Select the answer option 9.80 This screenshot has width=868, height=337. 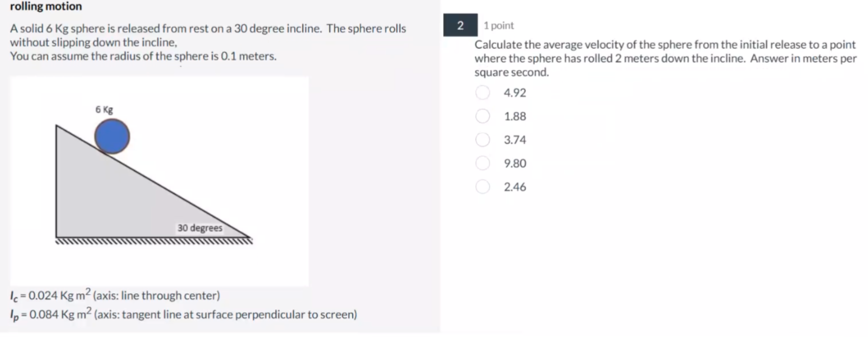515,163
